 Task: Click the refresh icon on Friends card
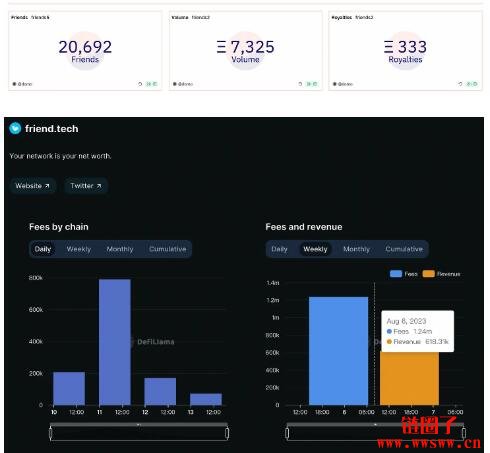coord(140,84)
